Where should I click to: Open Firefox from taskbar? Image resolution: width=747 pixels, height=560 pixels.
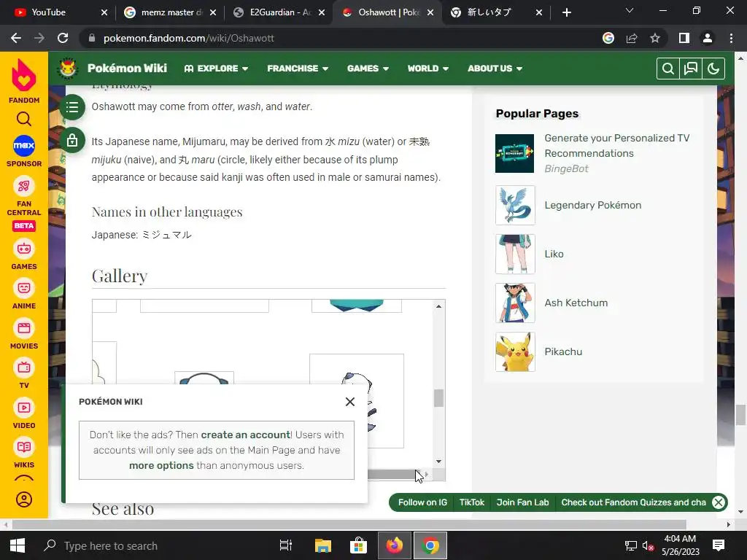395,545
